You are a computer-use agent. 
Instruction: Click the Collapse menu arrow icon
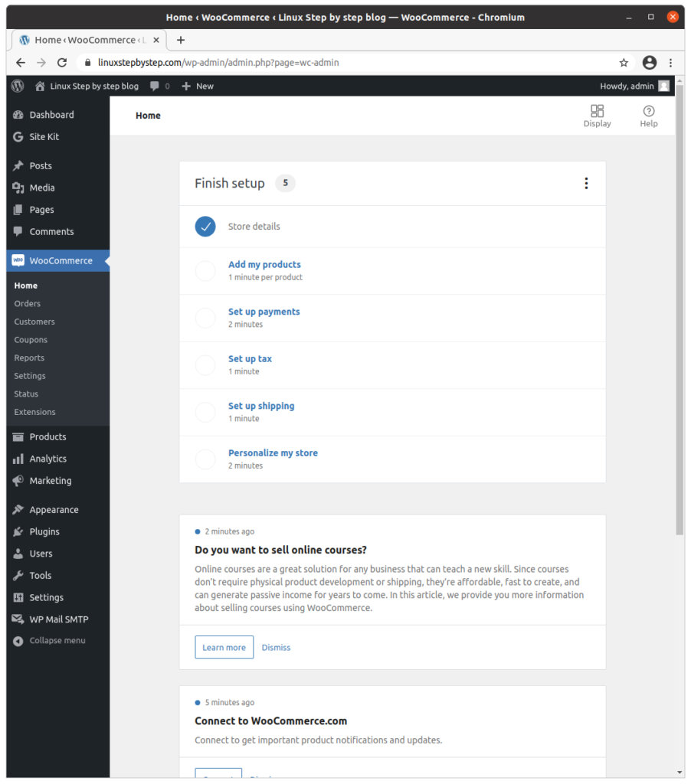[x=18, y=641]
